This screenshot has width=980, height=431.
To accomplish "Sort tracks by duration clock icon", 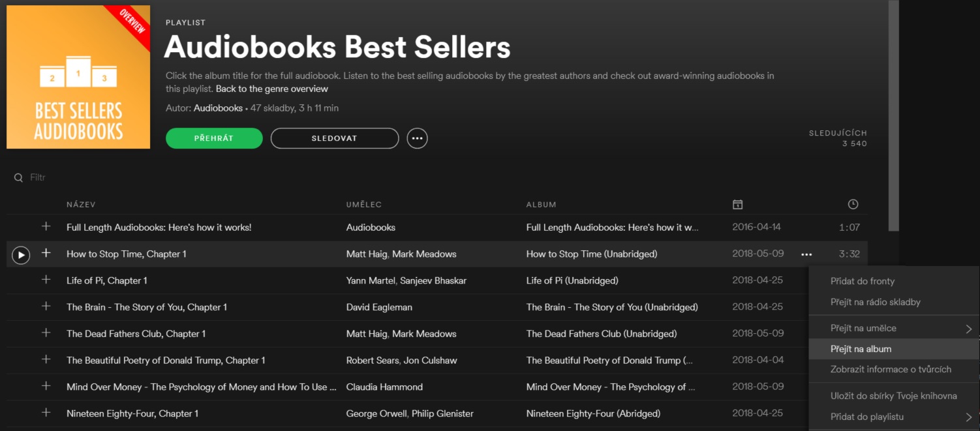I will pyautogui.click(x=853, y=205).
